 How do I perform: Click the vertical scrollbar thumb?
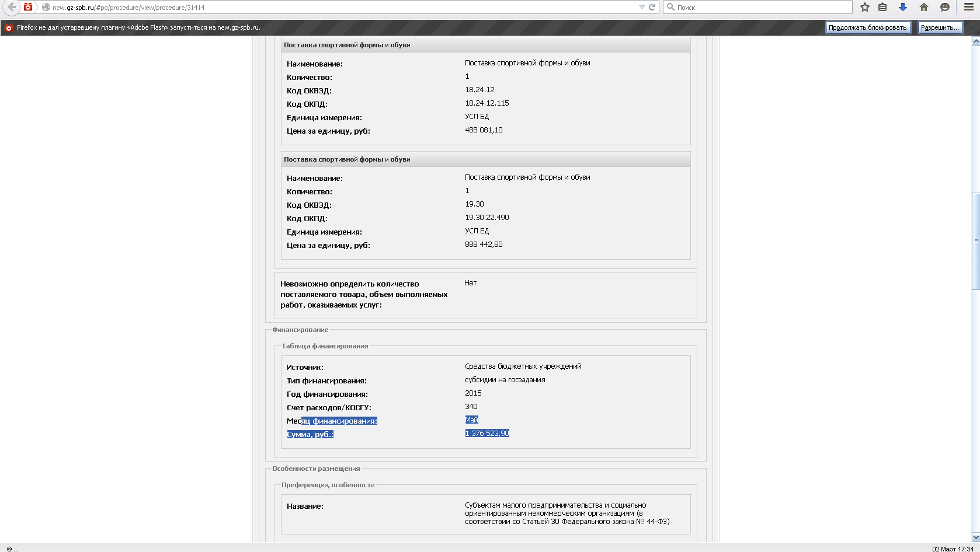tap(975, 241)
